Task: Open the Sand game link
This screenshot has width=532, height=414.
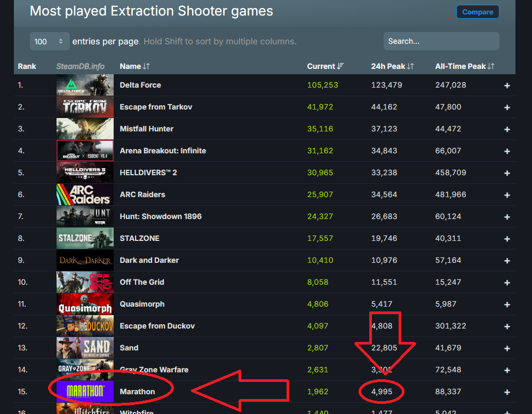Action: pyautogui.click(x=129, y=348)
